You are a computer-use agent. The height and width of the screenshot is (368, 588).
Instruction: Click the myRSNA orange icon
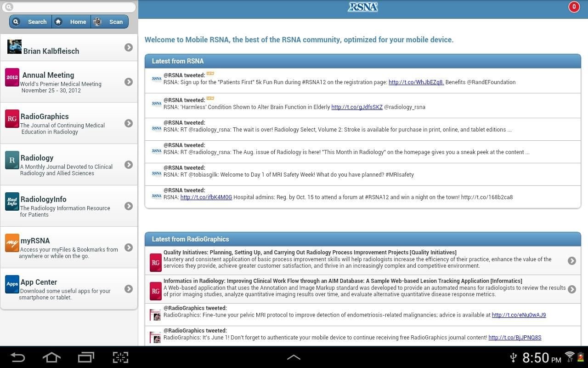(x=12, y=243)
